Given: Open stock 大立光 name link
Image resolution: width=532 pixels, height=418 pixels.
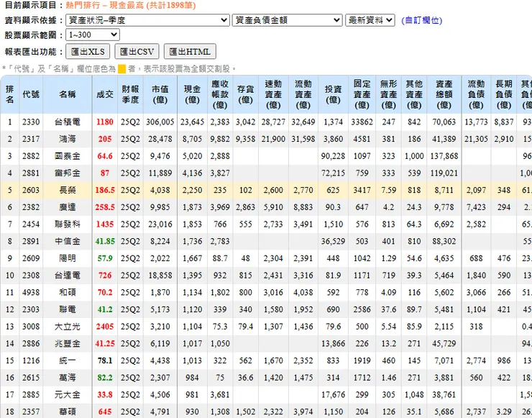Looking at the screenshot, I should pyautogui.click(x=68, y=327).
